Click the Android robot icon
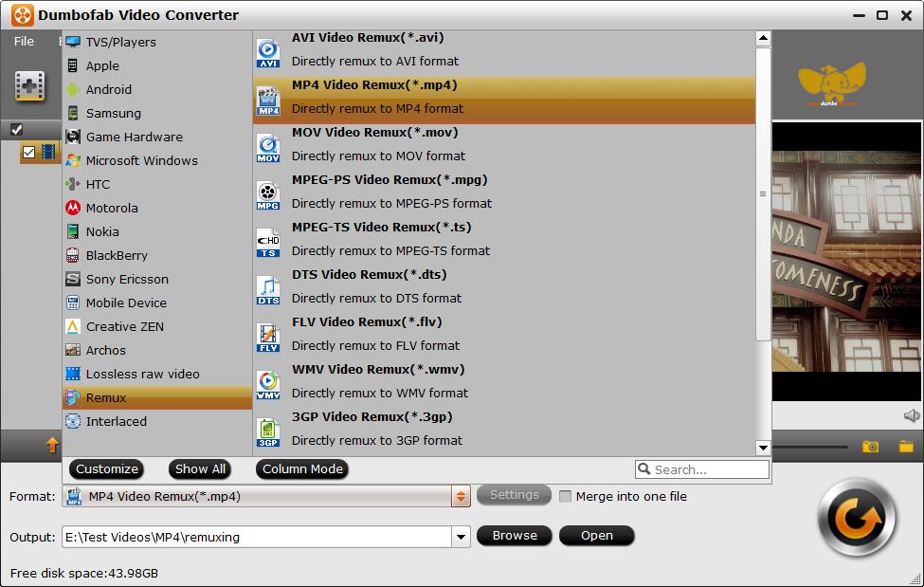 72,89
